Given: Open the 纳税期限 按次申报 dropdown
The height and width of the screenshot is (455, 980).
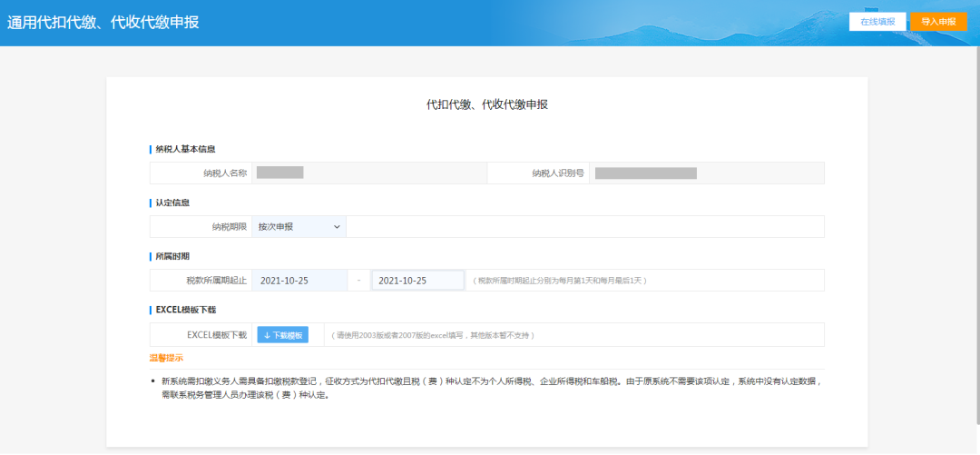Looking at the screenshot, I should 299,226.
